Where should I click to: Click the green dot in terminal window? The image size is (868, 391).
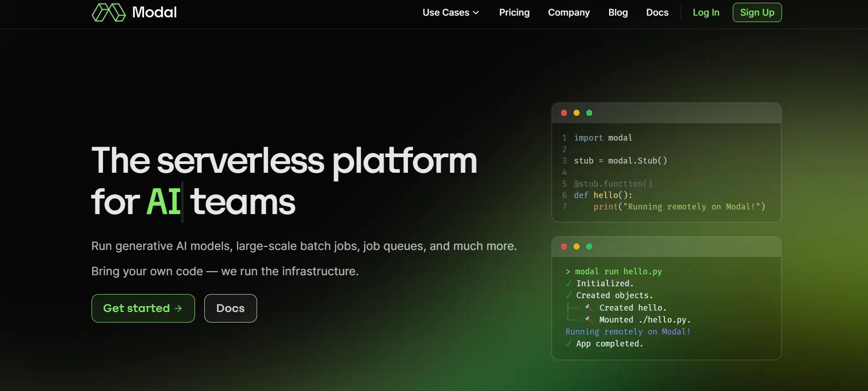coord(589,247)
